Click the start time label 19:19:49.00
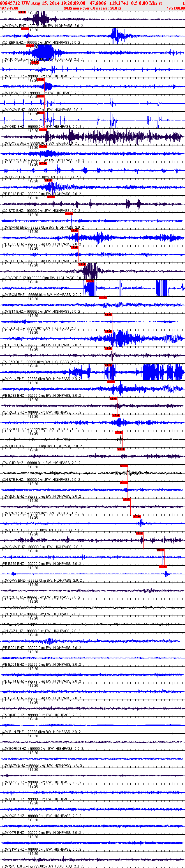Image resolution: width=185 pixels, height=868 pixels. [9, 8]
